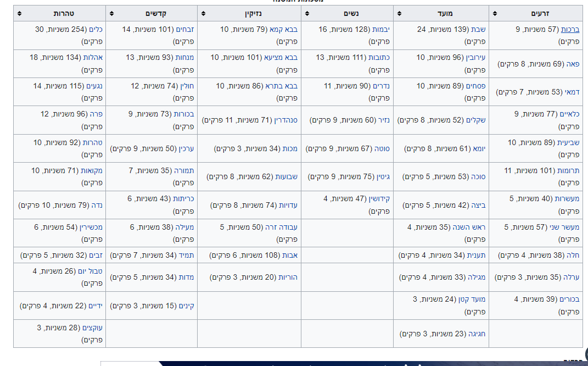Sort table by טהרות column arrows
588x366 pixels.
(20, 14)
